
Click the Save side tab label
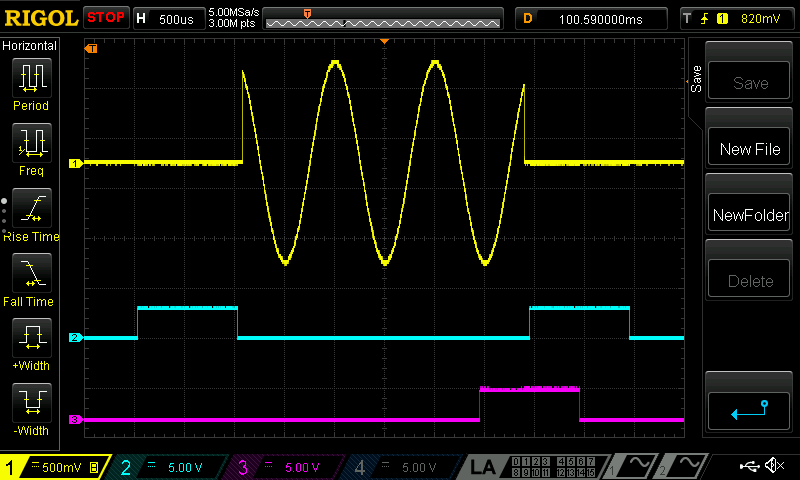(696, 79)
